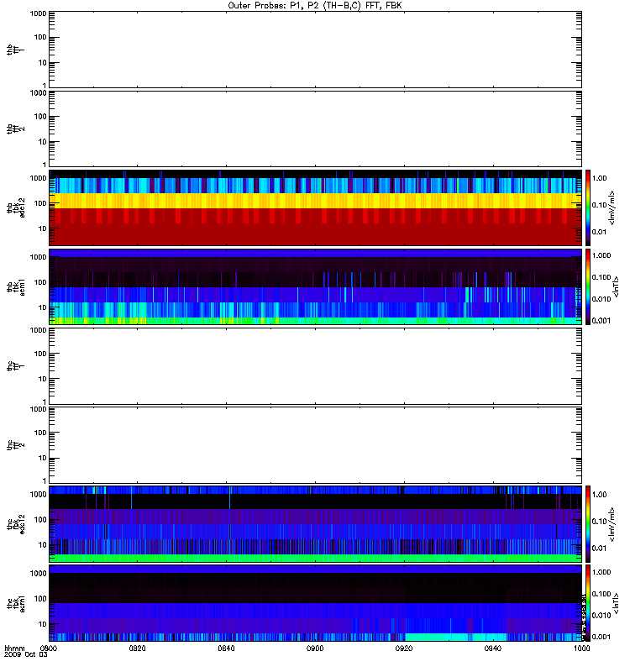Viewport: 630px width, 672px height.
Task: Click the 1000 time axis label at the end
Action: pyautogui.click(x=581, y=648)
